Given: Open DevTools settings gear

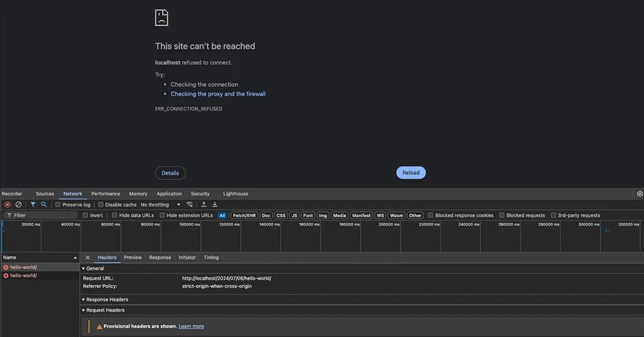Looking at the screenshot, I should point(639,194).
